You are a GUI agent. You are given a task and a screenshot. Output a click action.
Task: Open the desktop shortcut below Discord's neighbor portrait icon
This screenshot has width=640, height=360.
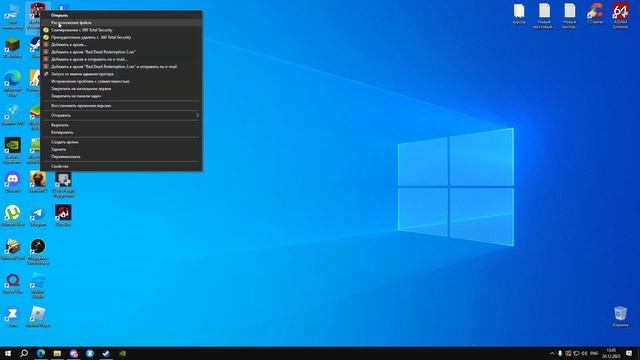[x=38, y=216]
